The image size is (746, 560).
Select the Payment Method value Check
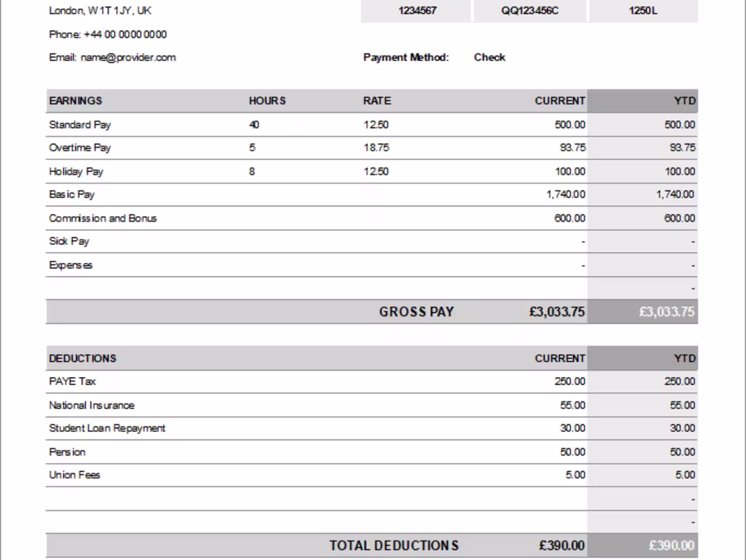tap(488, 57)
